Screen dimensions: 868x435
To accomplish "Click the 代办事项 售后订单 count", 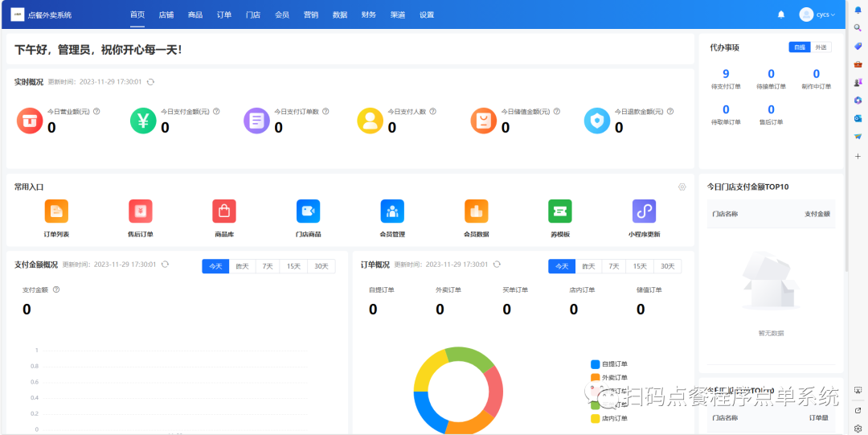I will pyautogui.click(x=771, y=109).
